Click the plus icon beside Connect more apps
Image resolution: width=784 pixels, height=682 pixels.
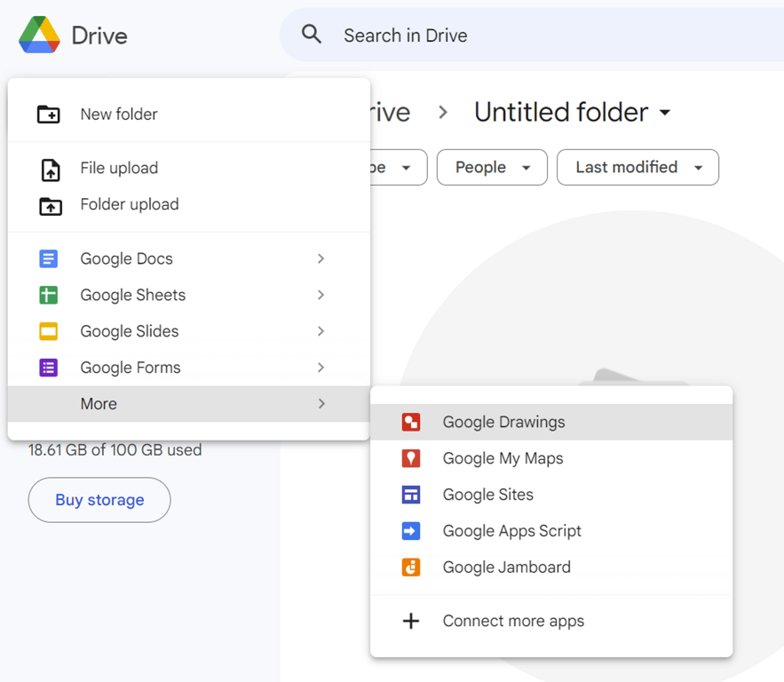coord(411,621)
